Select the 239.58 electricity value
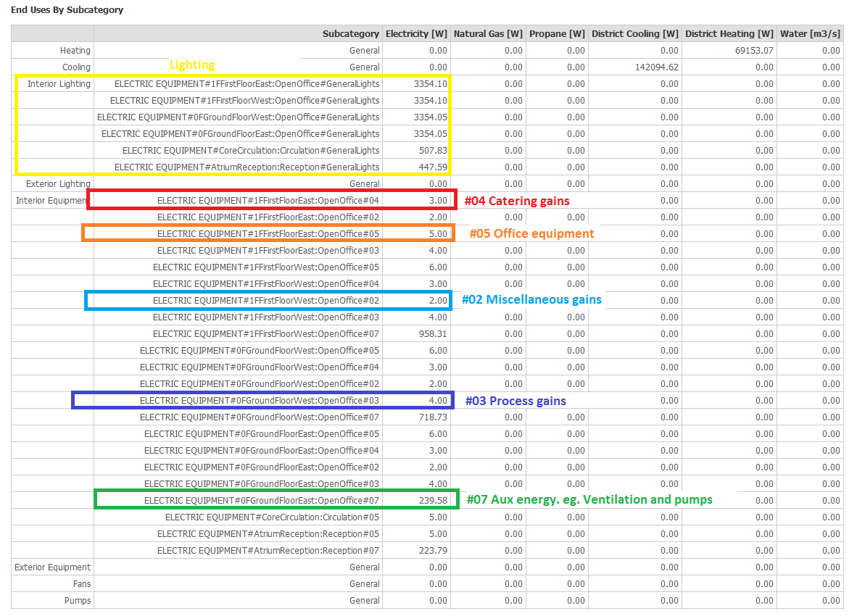The width and height of the screenshot is (857, 616). point(433,501)
